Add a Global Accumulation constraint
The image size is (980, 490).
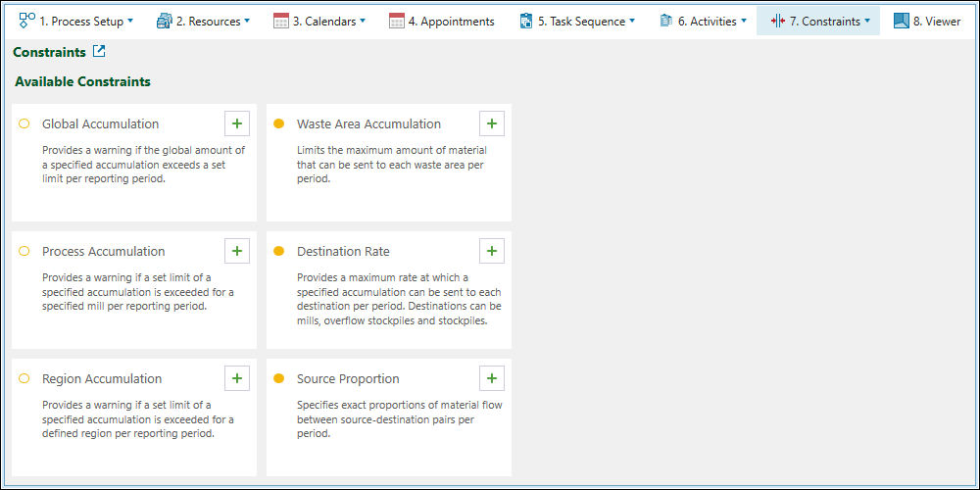pyautogui.click(x=237, y=123)
